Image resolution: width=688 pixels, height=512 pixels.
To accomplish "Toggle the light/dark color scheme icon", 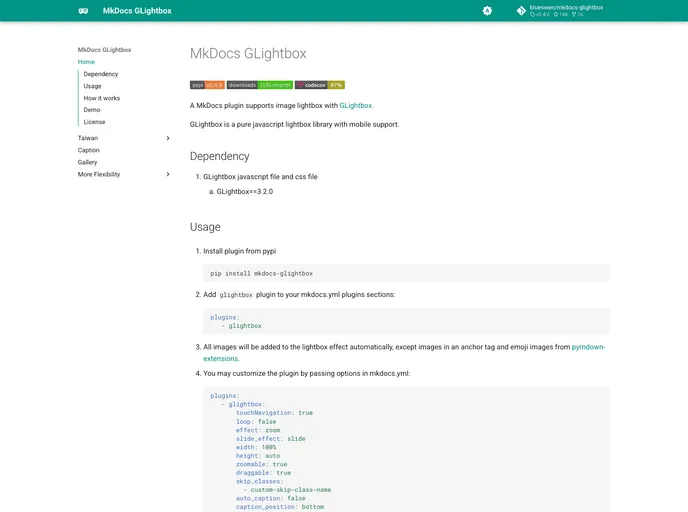I will (487, 11).
